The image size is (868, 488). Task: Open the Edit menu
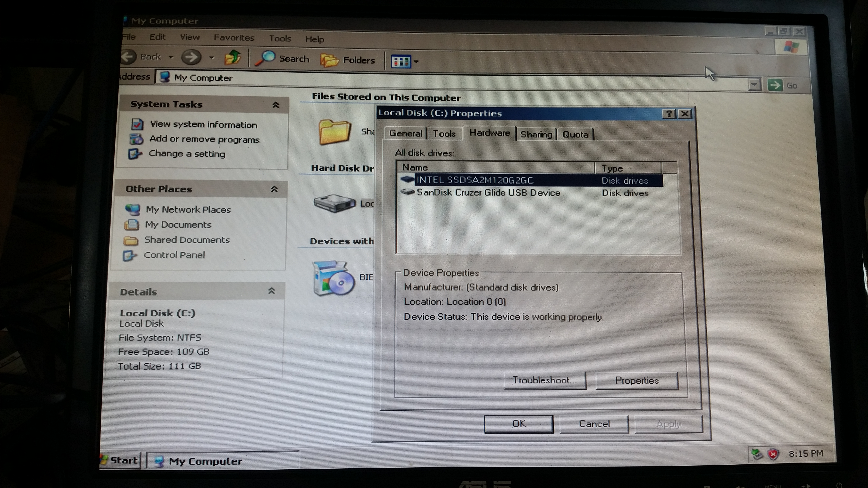pyautogui.click(x=157, y=37)
